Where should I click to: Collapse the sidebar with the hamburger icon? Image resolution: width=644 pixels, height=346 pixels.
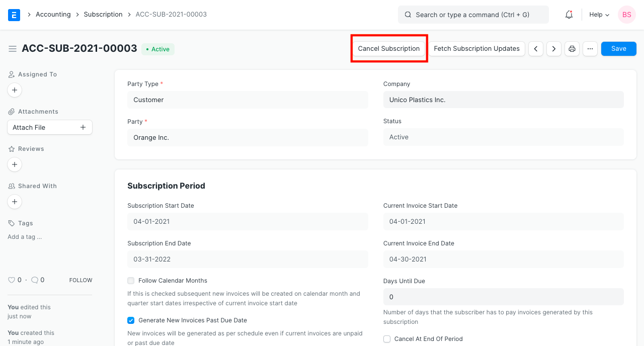pos(13,49)
